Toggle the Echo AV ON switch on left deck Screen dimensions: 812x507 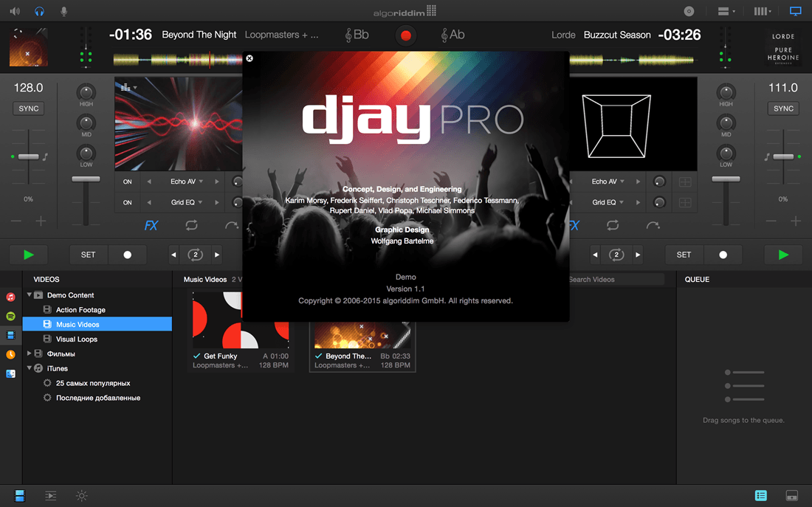click(128, 182)
